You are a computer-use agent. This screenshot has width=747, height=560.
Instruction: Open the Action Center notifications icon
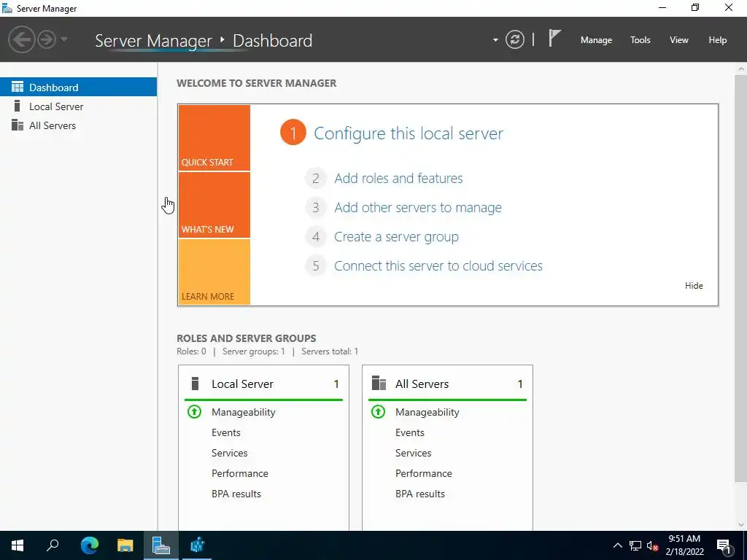(x=724, y=545)
